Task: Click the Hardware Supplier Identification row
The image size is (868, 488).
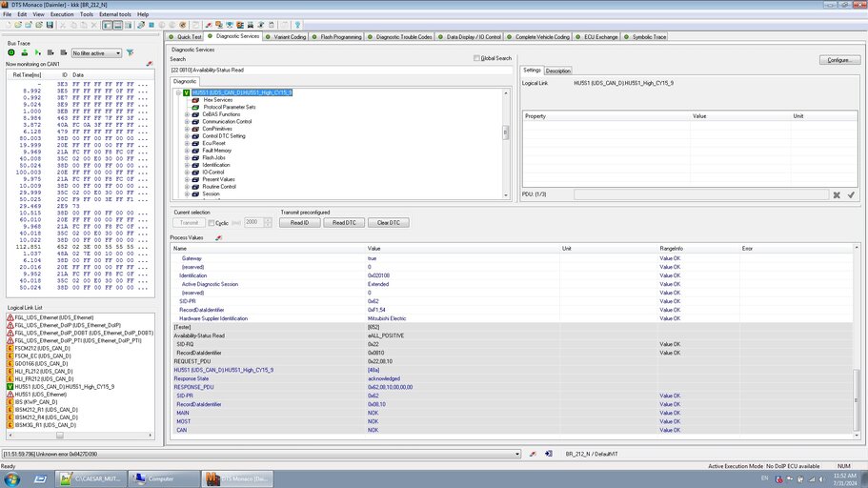Action: point(513,318)
